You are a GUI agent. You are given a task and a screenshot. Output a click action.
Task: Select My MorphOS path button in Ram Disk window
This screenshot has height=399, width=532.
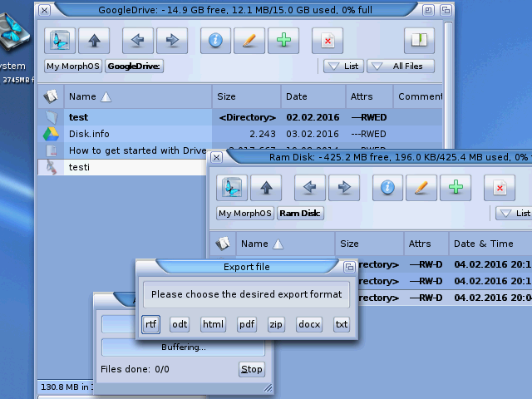pos(245,213)
